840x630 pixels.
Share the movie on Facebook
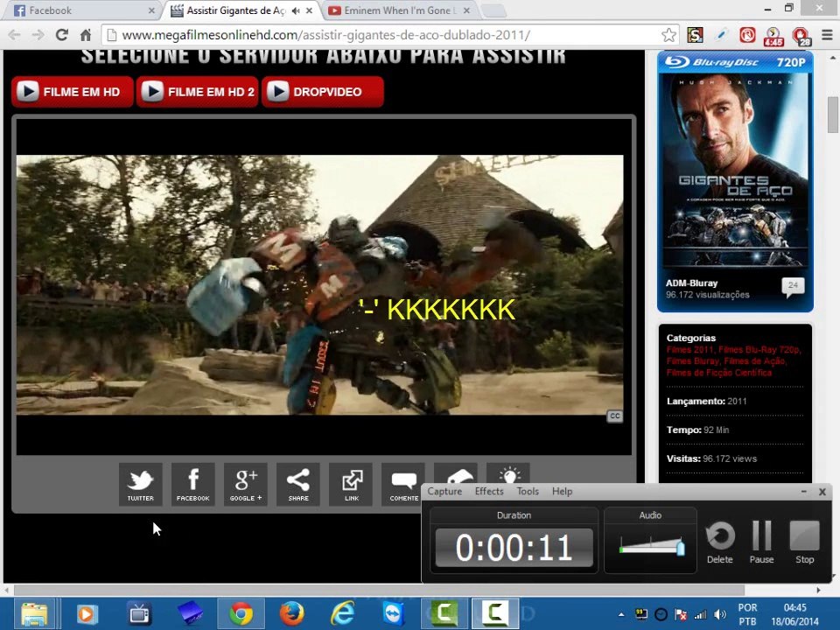[192, 484]
